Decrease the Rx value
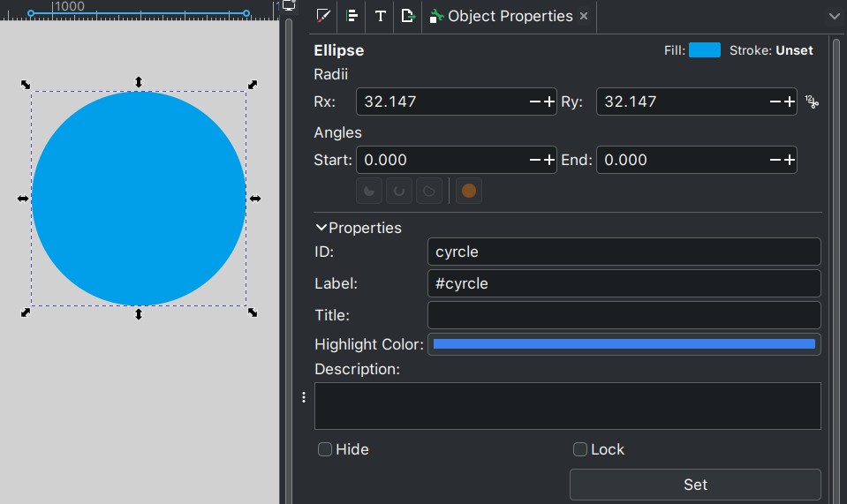Viewport: 847px width, 504px height. coord(534,102)
